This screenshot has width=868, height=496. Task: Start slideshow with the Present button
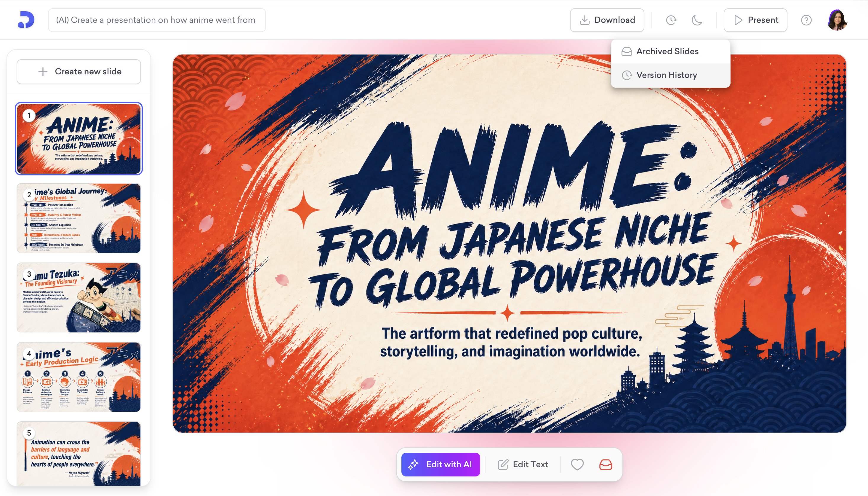755,20
